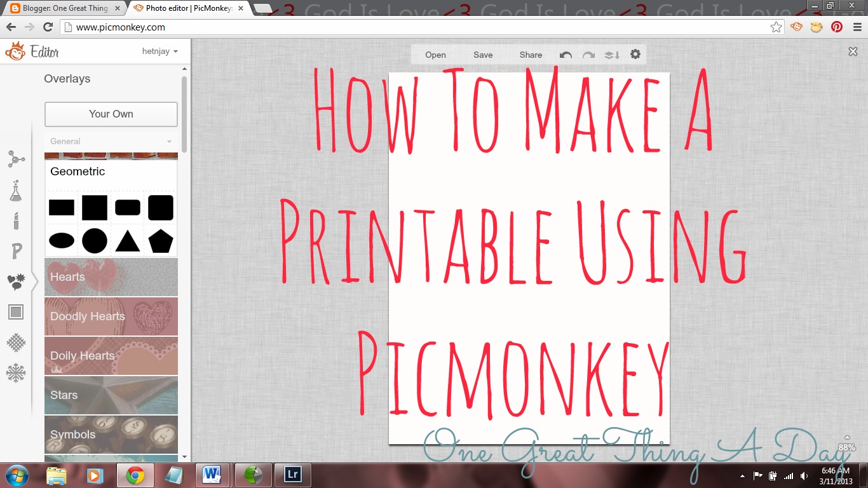868x488 pixels.
Task: Click Share in the editor toolbar
Action: tap(530, 55)
